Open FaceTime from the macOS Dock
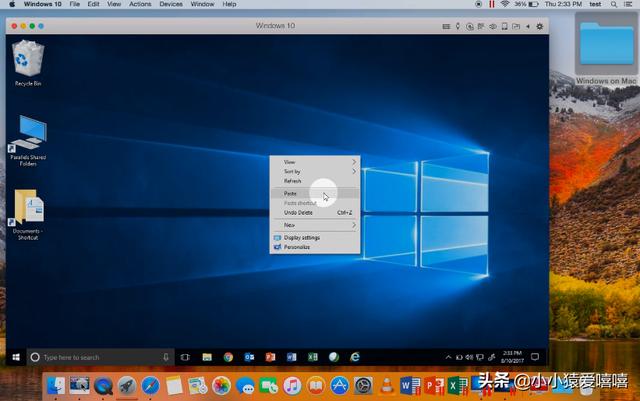 tap(269, 386)
